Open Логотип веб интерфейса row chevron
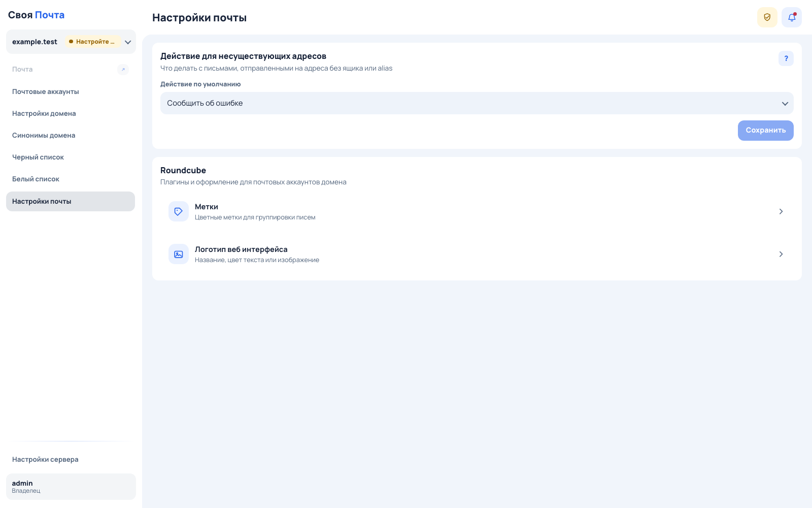The width and height of the screenshot is (812, 508). 781,254
